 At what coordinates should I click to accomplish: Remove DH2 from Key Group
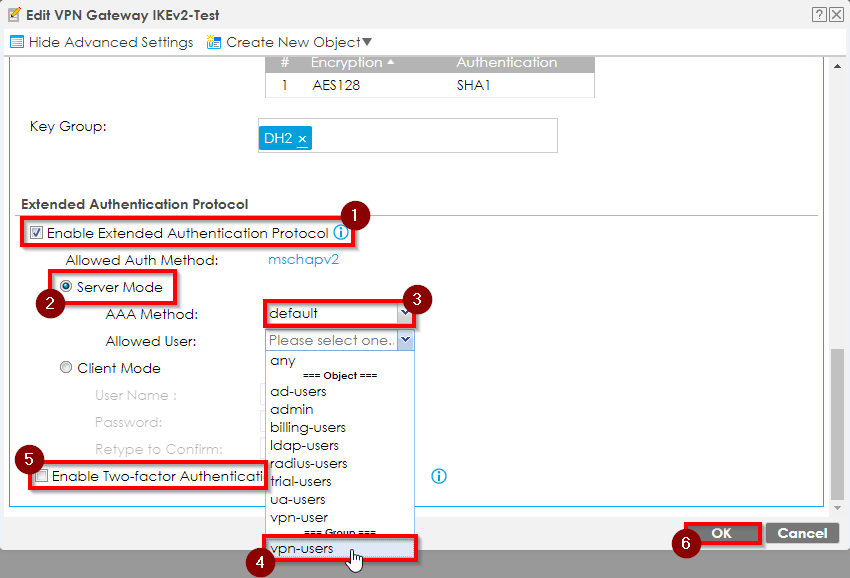tap(302, 139)
